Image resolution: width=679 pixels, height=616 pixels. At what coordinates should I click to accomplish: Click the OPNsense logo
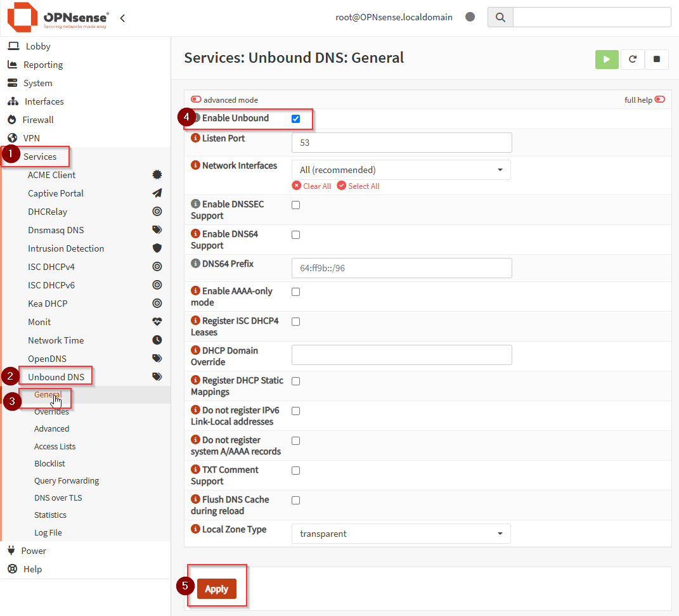(x=58, y=17)
